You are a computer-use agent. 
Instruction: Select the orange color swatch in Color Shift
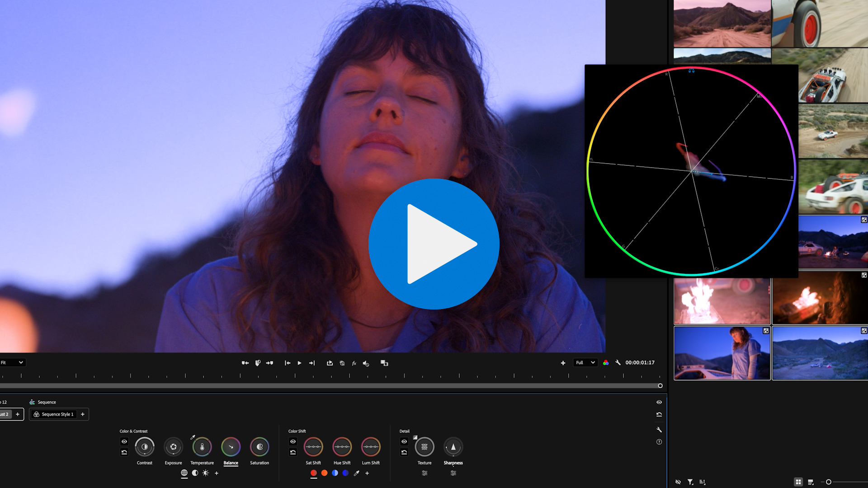tap(324, 473)
